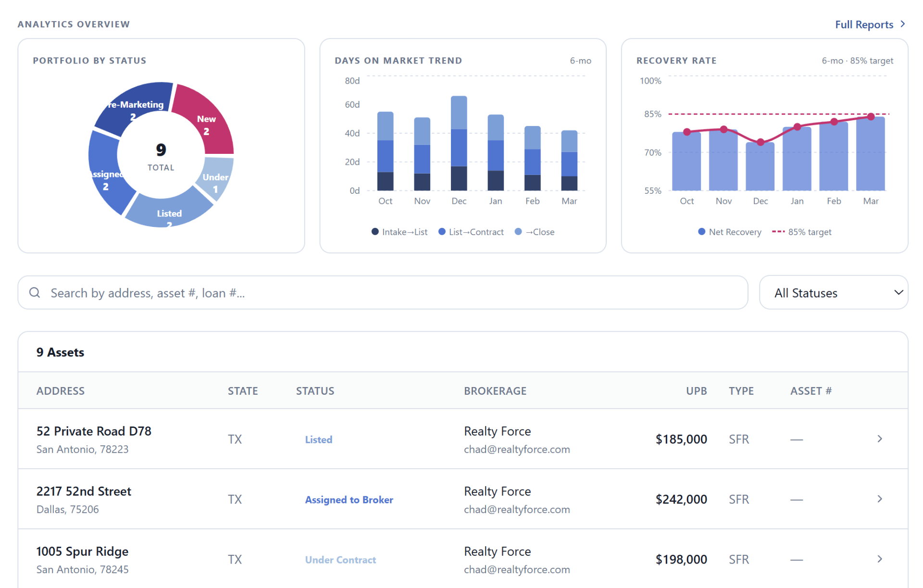Click the 9 Assets heading

[x=60, y=352]
